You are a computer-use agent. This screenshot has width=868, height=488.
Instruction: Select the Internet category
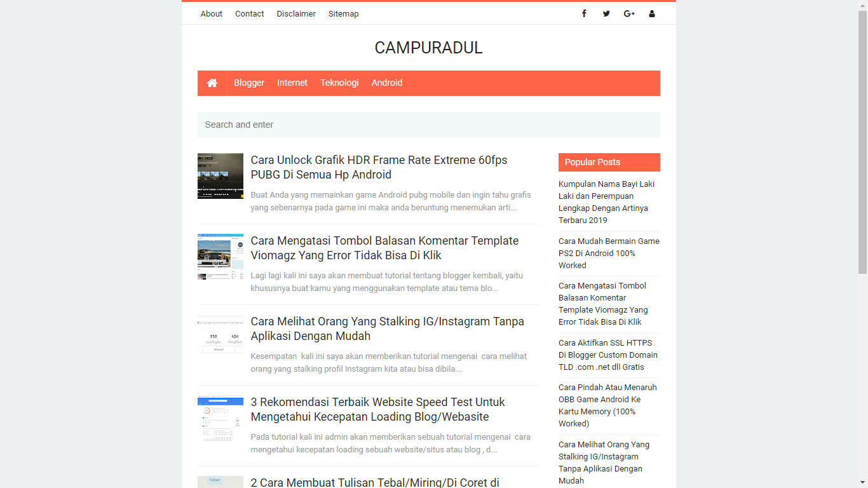tap(292, 83)
